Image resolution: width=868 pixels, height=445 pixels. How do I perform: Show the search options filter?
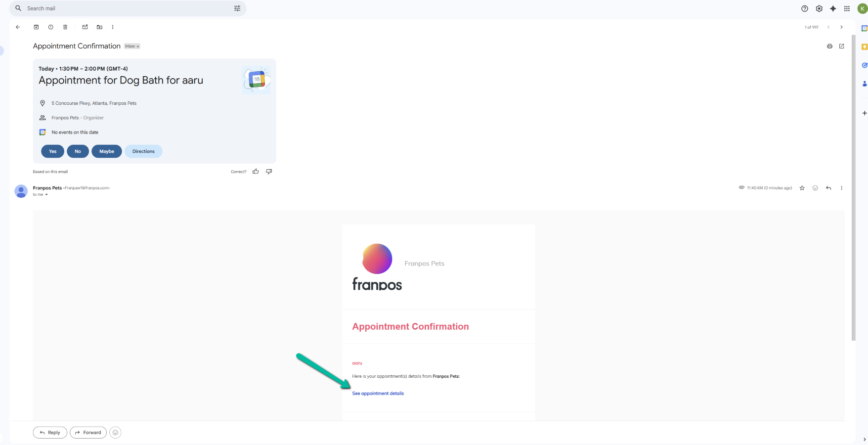click(x=237, y=8)
